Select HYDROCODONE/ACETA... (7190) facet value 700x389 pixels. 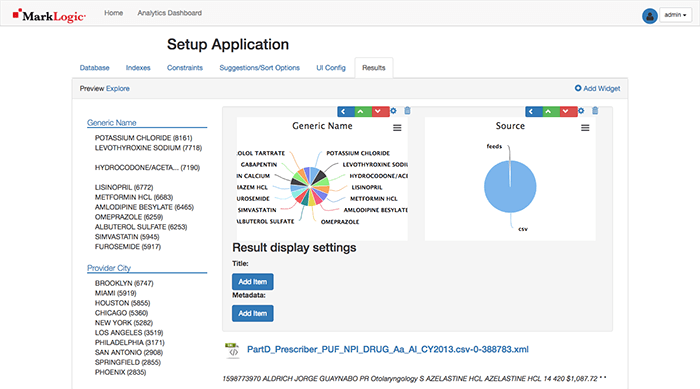click(x=147, y=167)
